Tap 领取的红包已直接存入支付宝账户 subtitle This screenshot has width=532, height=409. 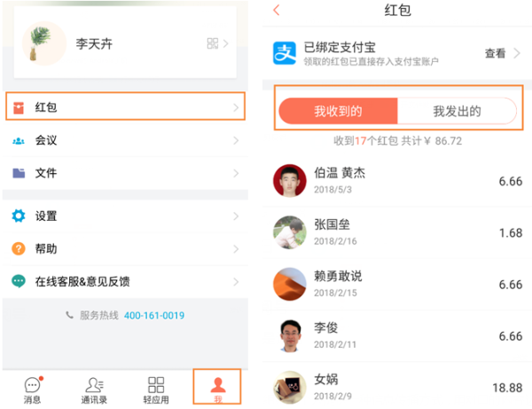point(371,61)
